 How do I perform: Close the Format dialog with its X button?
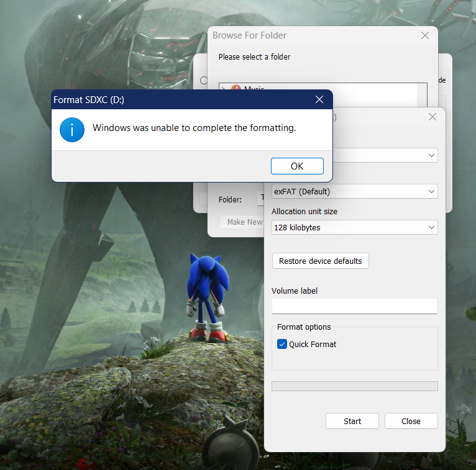pyautogui.click(x=433, y=117)
